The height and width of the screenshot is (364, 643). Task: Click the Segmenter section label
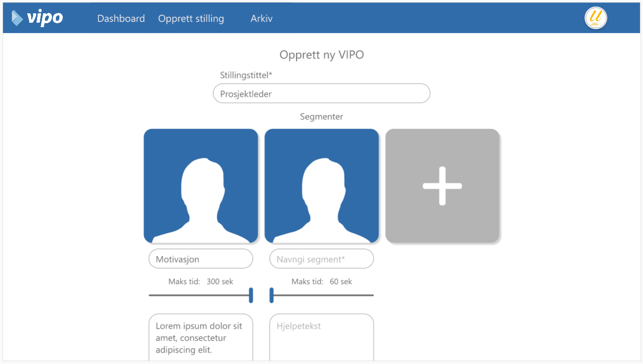point(321,117)
